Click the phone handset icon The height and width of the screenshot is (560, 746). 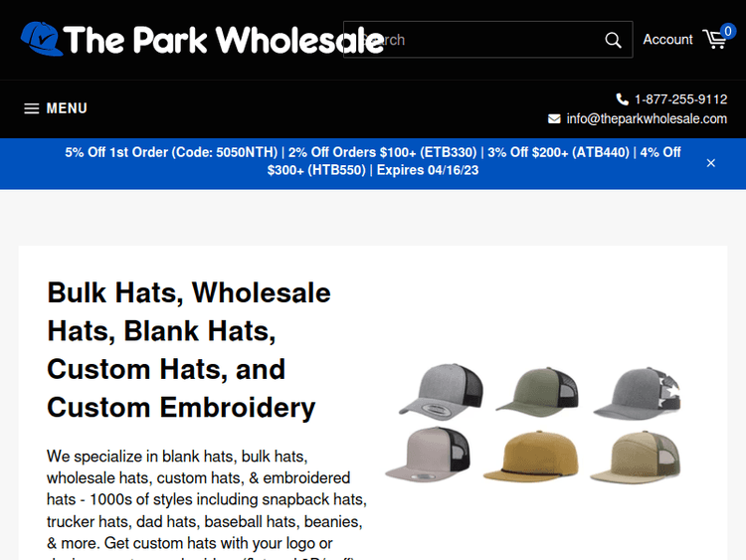pyautogui.click(x=622, y=98)
